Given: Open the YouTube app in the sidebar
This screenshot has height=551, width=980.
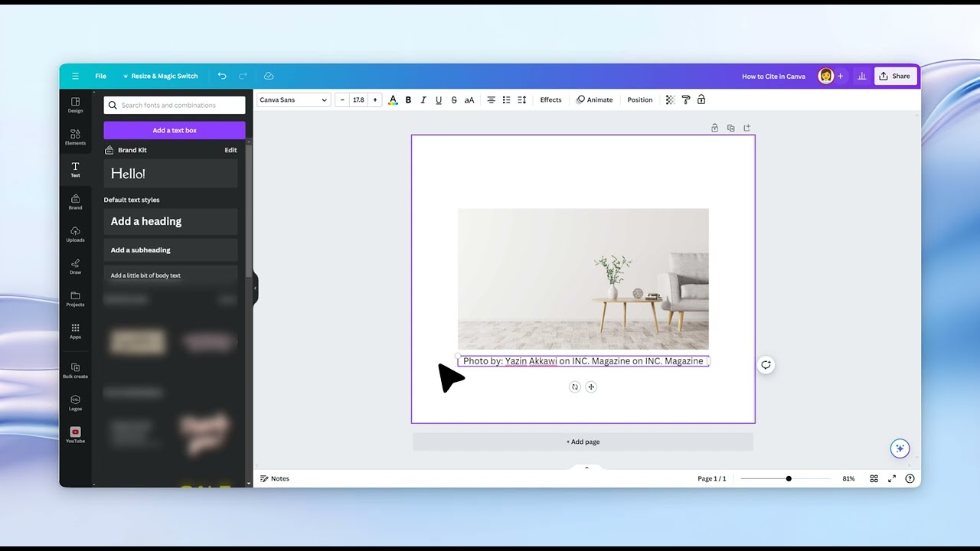Looking at the screenshot, I should (75, 435).
